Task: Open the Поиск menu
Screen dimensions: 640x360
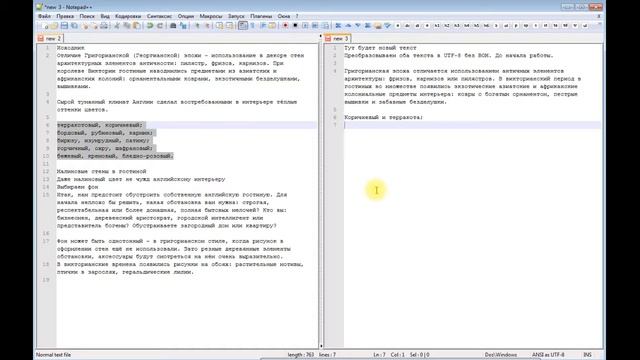Action: [x=87, y=16]
